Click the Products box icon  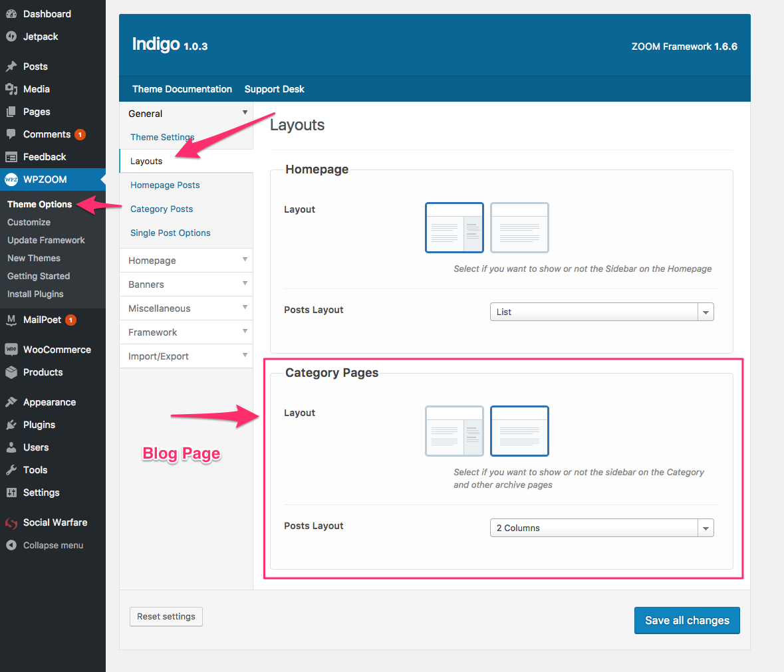(x=11, y=372)
